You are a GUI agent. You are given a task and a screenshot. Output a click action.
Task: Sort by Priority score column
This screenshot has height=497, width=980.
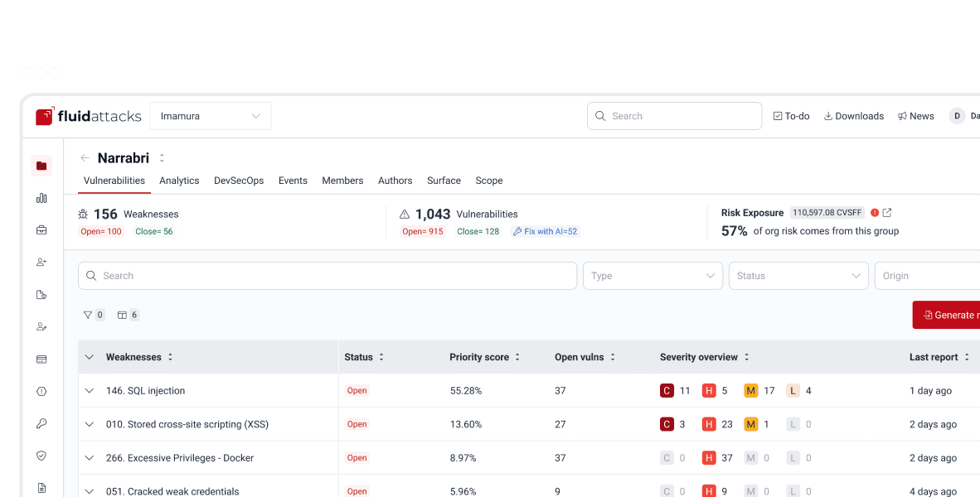517,357
